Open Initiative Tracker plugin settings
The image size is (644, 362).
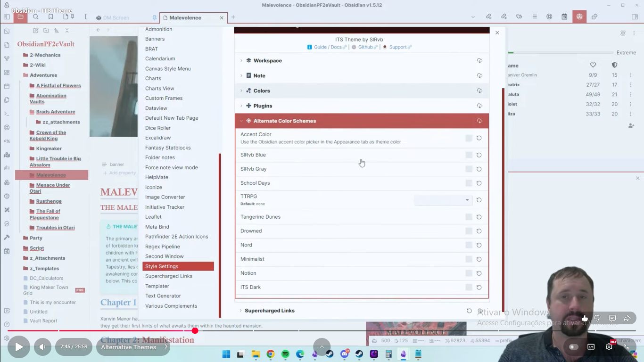click(165, 207)
